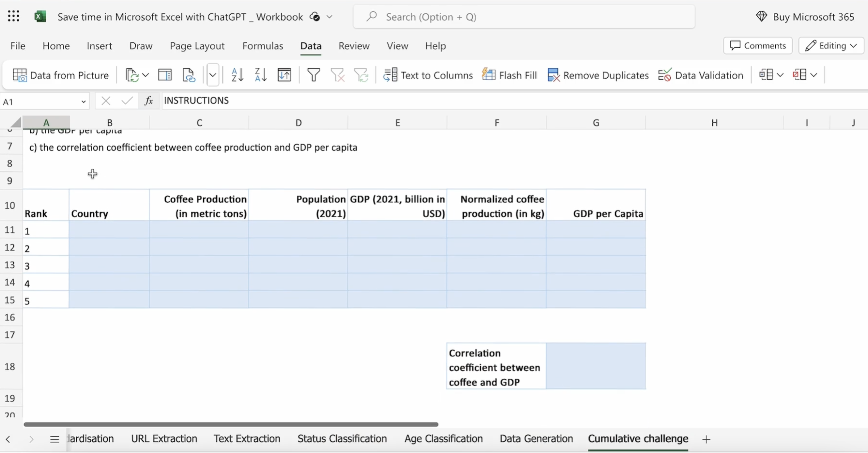Click the Data from Picture icon
This screenshot has width=868, height=453.
pyautogui.click(x=20, y=75)
